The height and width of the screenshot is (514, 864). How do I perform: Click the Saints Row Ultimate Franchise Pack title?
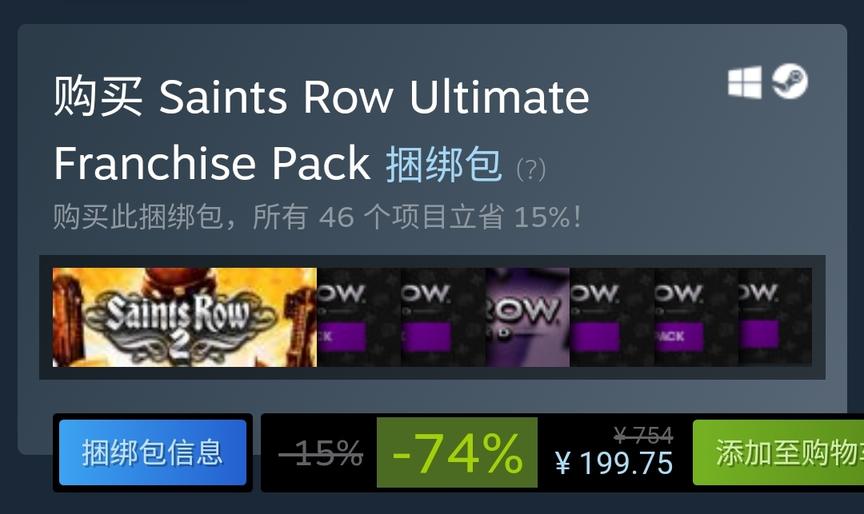coord(321,130)
